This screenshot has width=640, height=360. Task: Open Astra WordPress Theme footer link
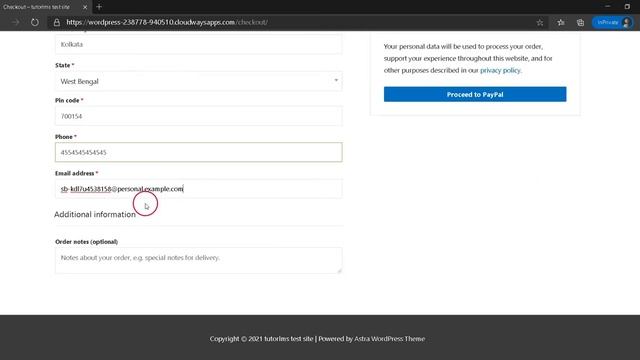(x=389, y=339)
